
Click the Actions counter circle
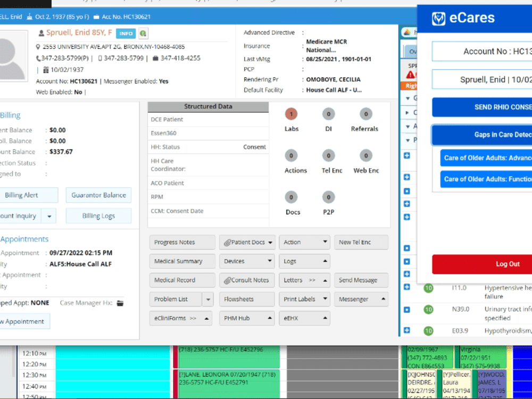tap(291, 156)
